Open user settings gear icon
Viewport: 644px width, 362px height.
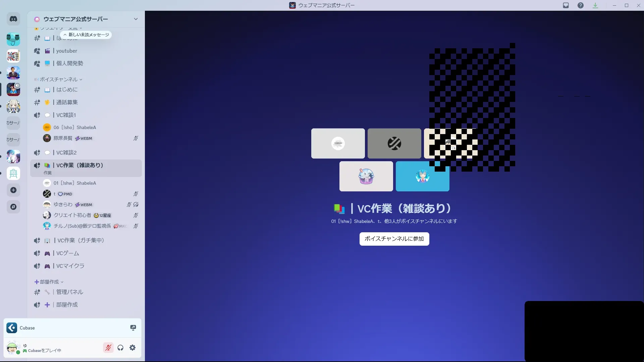click(132, 348)
